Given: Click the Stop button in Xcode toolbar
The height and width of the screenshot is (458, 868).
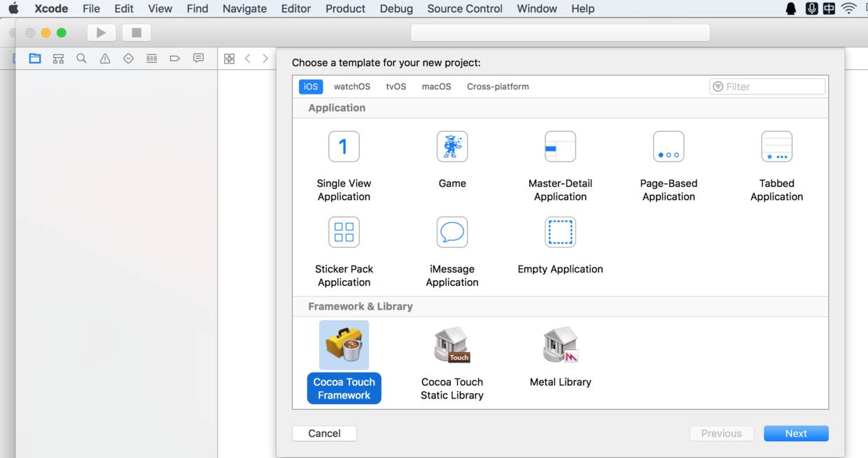Looking at the screenshot, I should [x=136, y=33].
